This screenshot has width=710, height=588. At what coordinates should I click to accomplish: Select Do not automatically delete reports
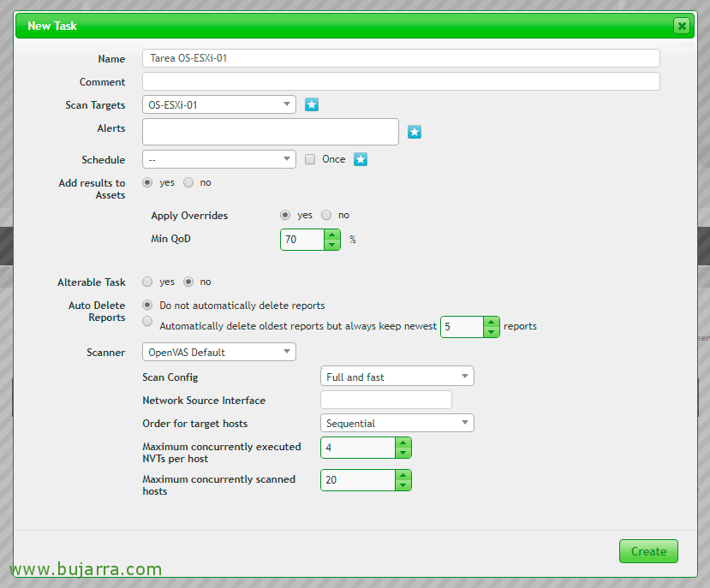147,305
